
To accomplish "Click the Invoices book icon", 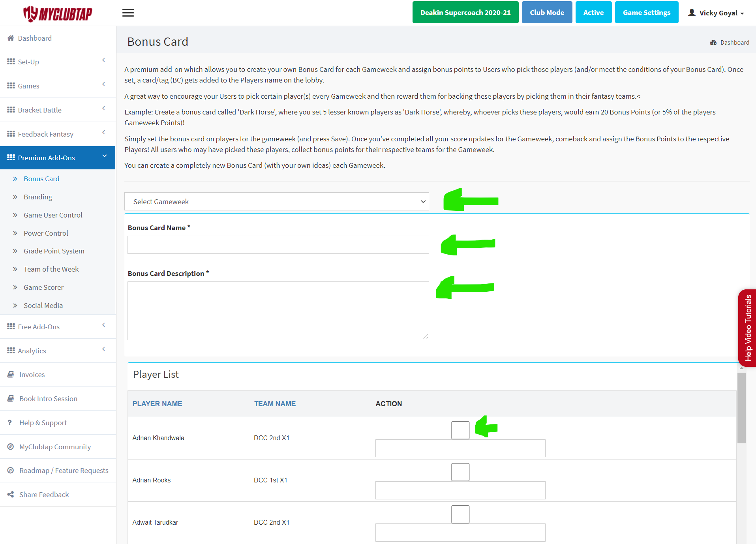I will 11,374.
